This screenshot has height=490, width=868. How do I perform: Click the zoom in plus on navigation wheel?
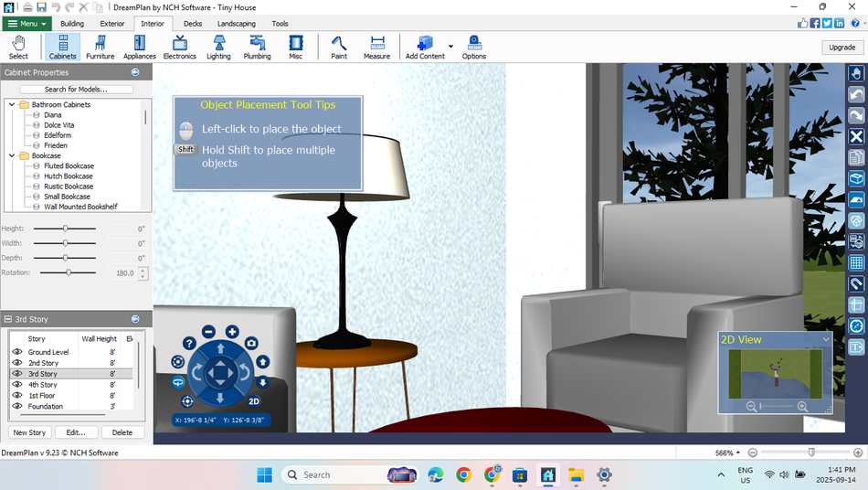point(232,332)
